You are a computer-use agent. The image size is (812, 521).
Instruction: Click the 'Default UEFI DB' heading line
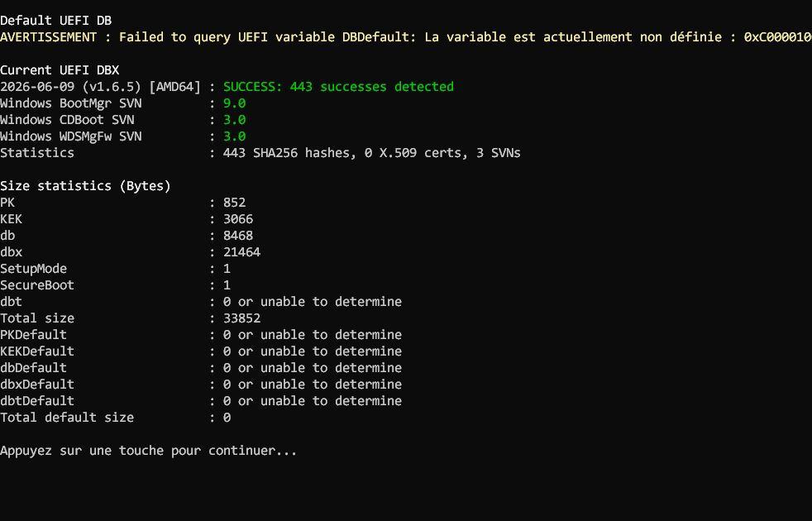point(56,20)
